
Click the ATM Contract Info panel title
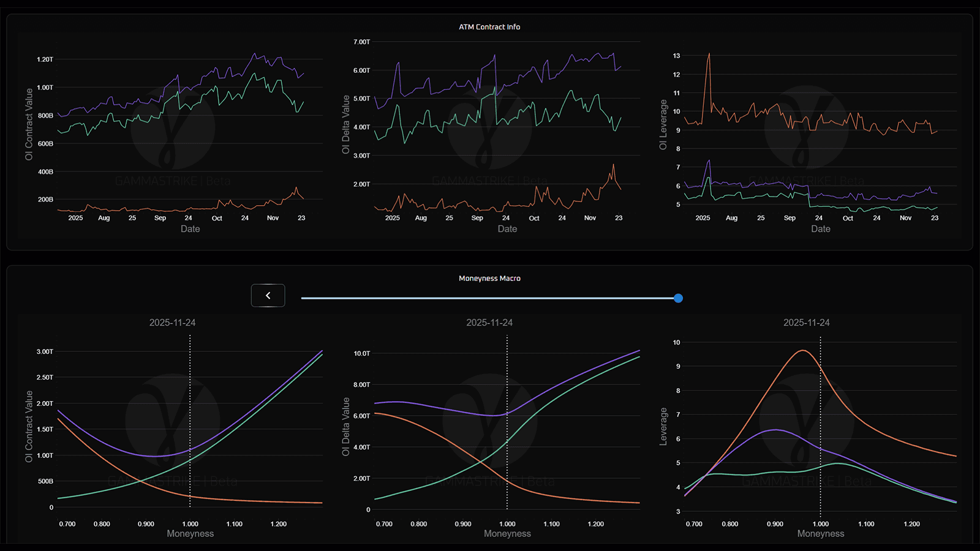(x=489, y=27)
